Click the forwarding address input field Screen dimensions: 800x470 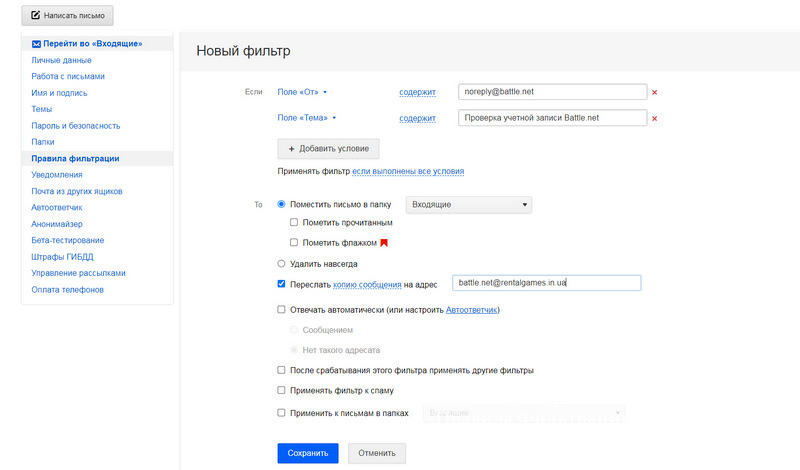coord(546,283)
